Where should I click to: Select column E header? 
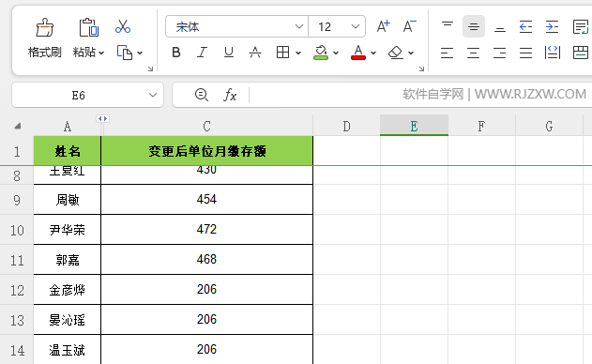click(414, 126)
